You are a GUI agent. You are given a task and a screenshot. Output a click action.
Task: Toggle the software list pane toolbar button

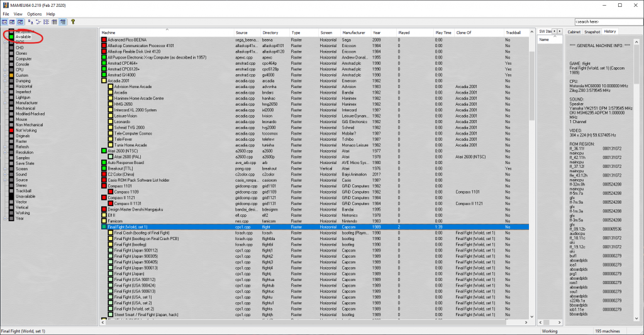(20, 21)
